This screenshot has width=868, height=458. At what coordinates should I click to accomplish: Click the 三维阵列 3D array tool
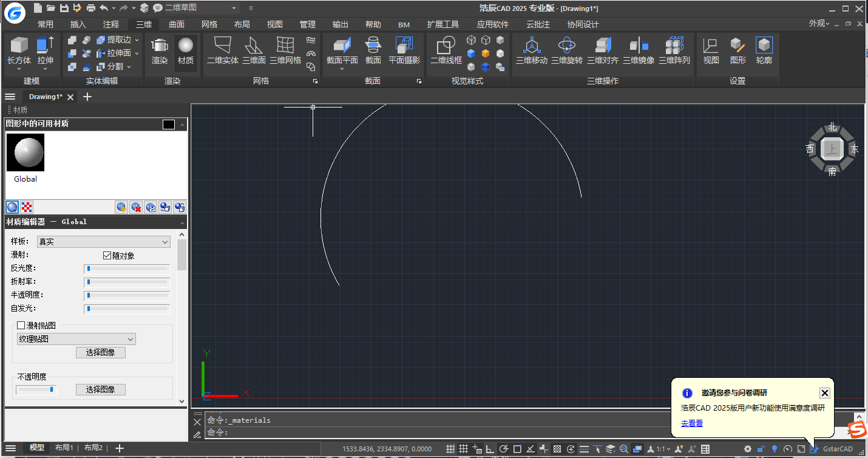pos(674,46)
